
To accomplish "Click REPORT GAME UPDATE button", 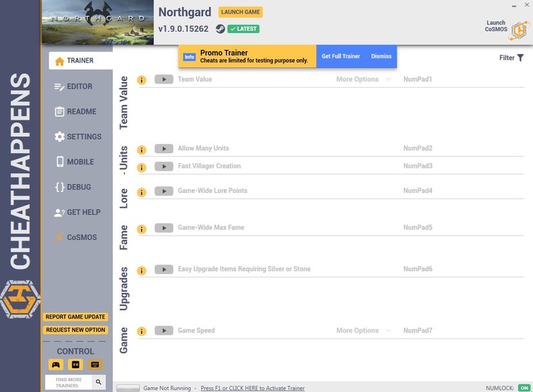I will tap(76, 317).
